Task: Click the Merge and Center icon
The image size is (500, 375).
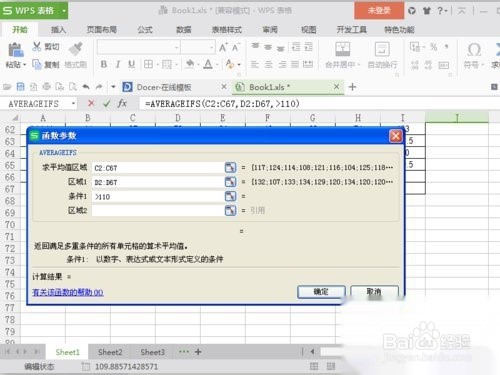Action: point(342,49)
